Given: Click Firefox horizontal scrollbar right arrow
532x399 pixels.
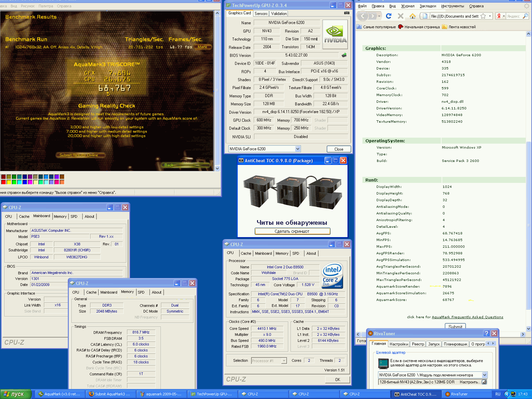Looking at the screenshot, I should (523, 334).
